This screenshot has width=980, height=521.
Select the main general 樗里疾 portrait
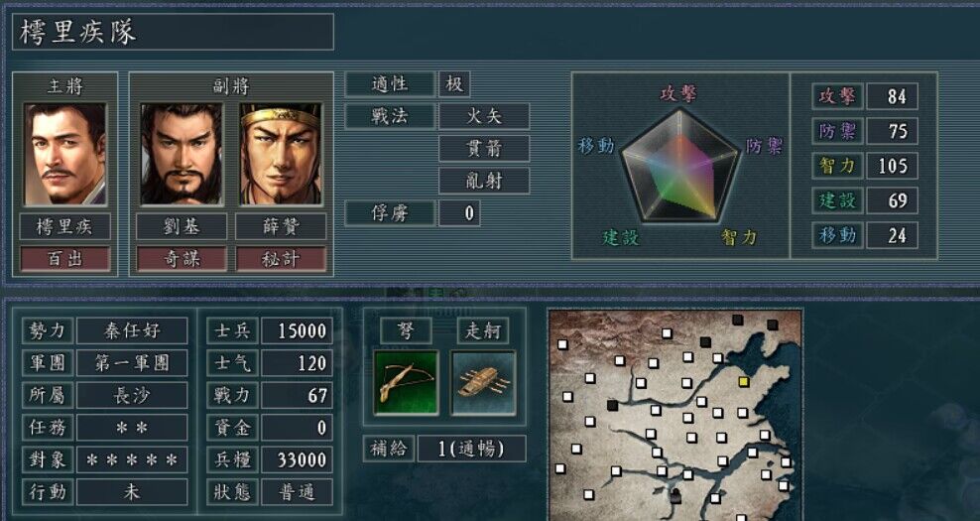coord(65,155)
